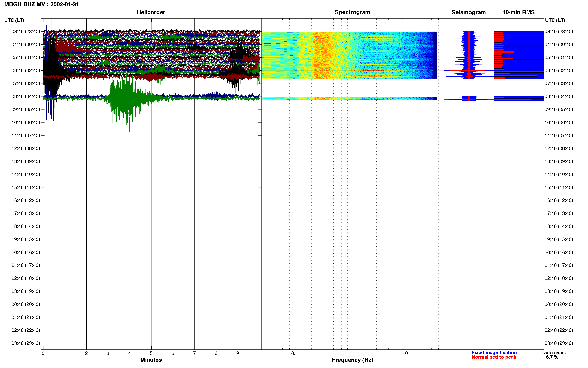Click the 'Data avail.' label
This screenshot has height=368, width=588.
[554, 353]
